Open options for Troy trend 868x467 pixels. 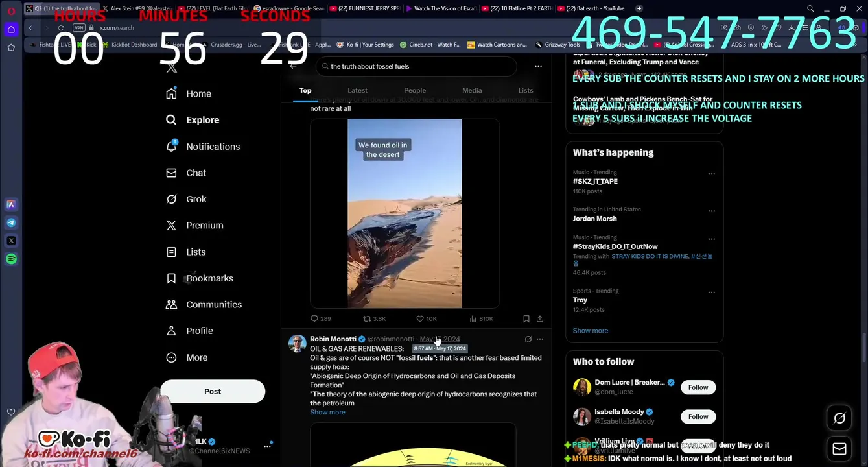point(711,292)
